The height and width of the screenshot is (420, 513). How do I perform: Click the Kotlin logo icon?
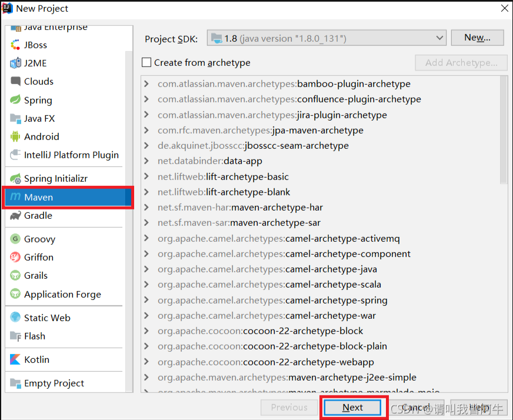coord(15,359)
